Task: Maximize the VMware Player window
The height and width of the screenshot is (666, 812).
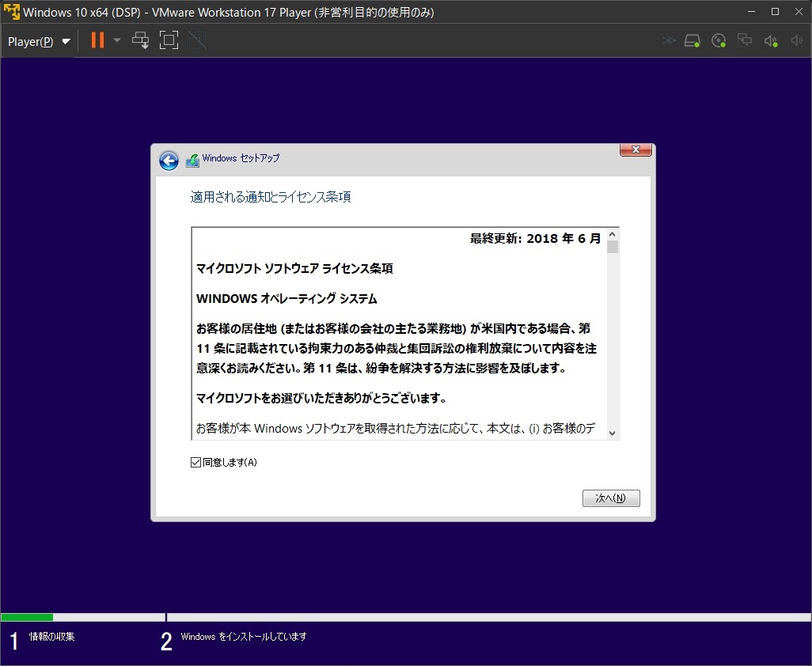Action: tap(776, 11)
